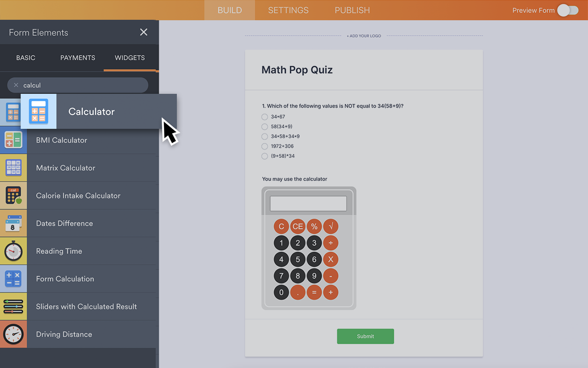
Task: Select the BMI Calculator widget icon
Action: click(x=13, y=140)
